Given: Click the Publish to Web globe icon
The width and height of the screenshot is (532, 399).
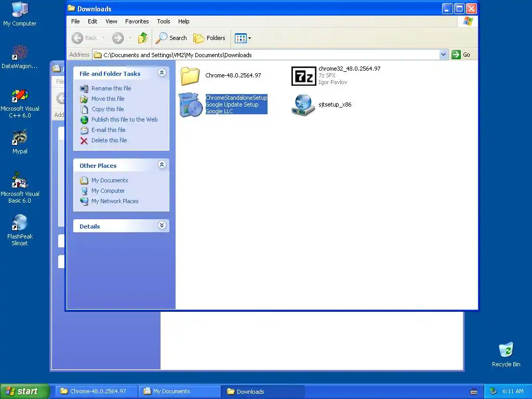Looking at the screenshot, I should coord(84,120).
